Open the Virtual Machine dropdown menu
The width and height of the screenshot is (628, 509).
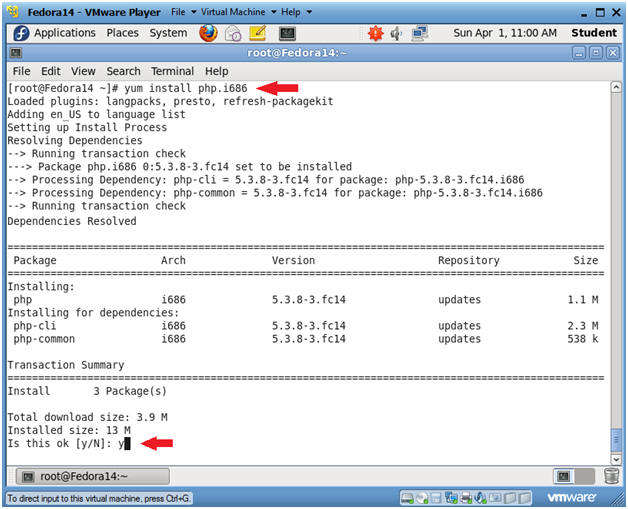pos(238,12)
